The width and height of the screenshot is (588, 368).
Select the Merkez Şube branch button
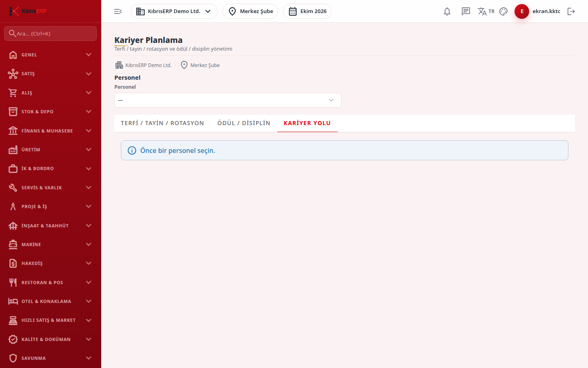point(250,11)
